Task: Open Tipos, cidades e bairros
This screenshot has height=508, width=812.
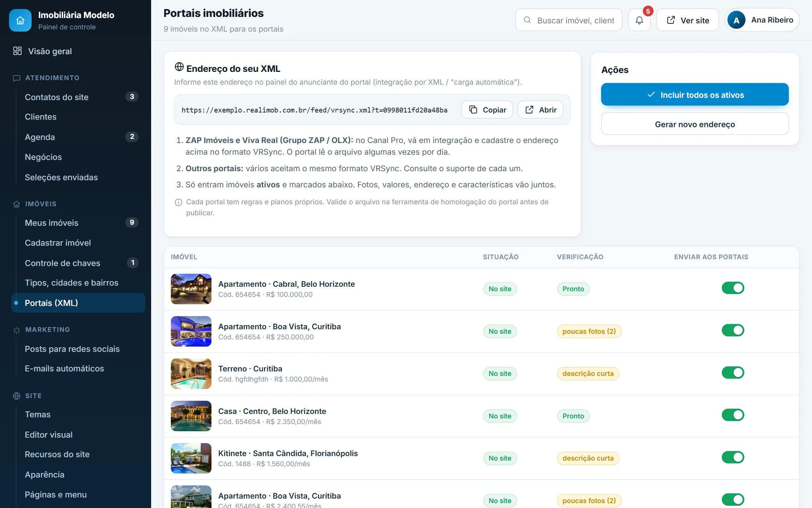Action: [79, 283]
